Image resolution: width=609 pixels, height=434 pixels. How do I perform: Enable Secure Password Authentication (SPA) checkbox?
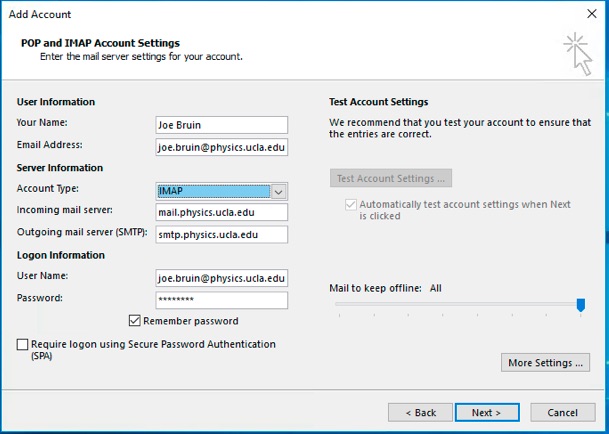coord(22,344)
